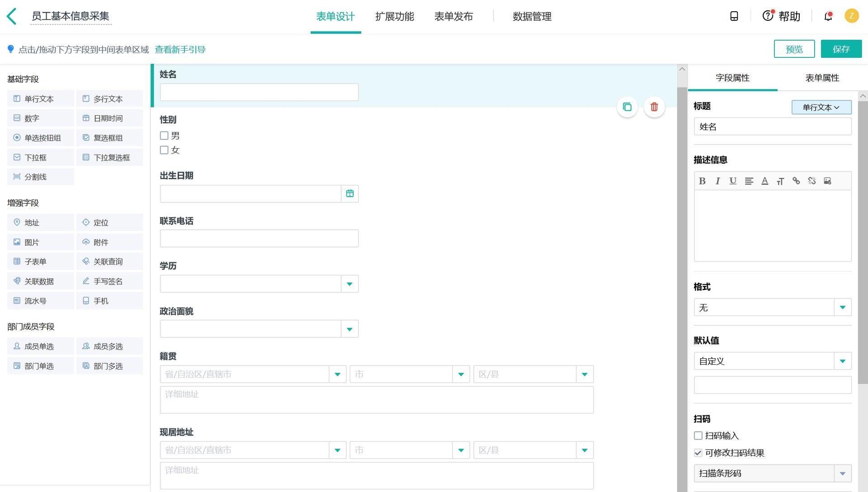Viewport: 868px width, 492px height.
Task: Select the 表单属性 tab
Action: coord(822,78)
